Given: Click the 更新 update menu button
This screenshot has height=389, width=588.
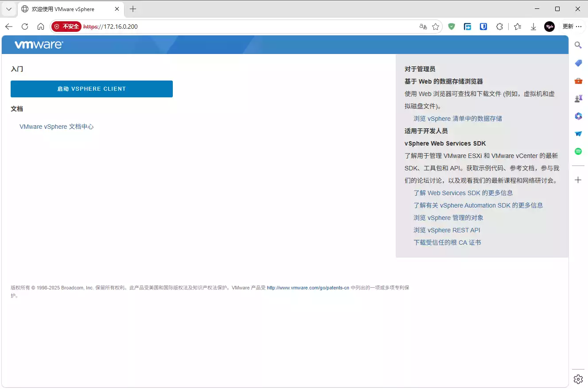Looking at the screenshot, I should click(x=572, y=27).
